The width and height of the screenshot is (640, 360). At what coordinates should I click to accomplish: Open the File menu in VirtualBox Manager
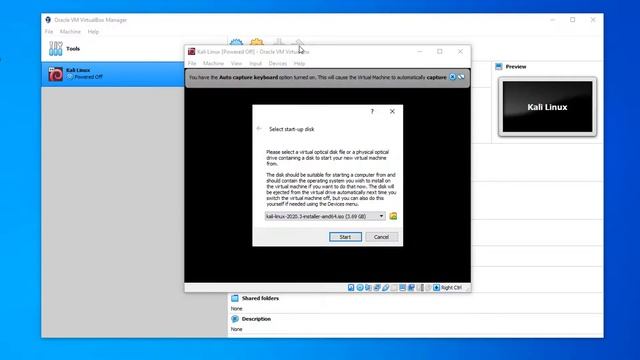49,31
